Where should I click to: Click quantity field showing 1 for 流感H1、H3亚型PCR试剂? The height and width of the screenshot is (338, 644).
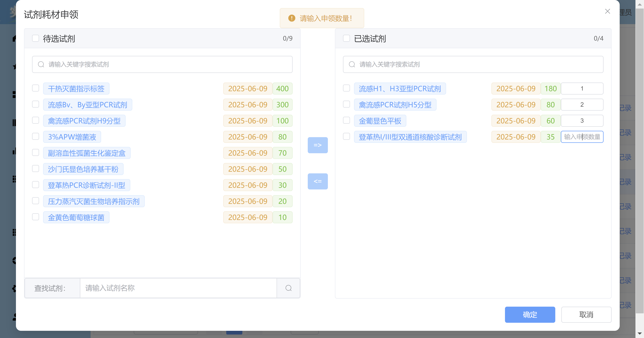pyautogui.click(x=582, y=89)
